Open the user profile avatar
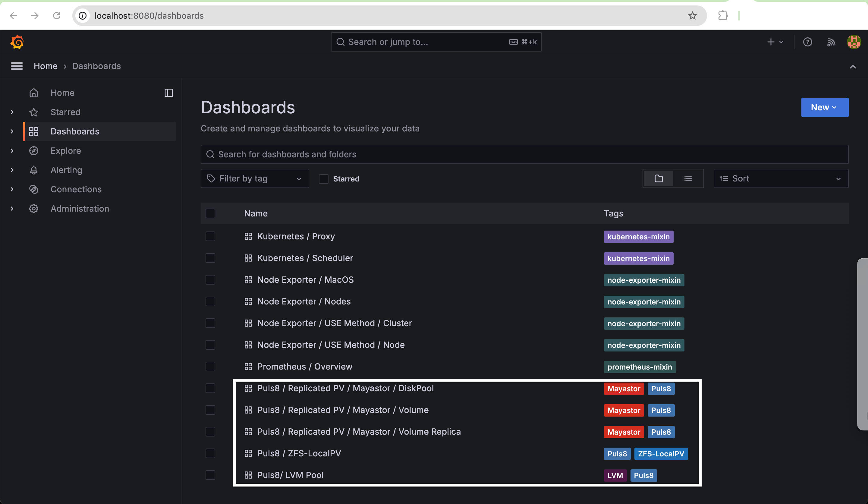This screenshot has width=868, height=504. coord(854,42)
